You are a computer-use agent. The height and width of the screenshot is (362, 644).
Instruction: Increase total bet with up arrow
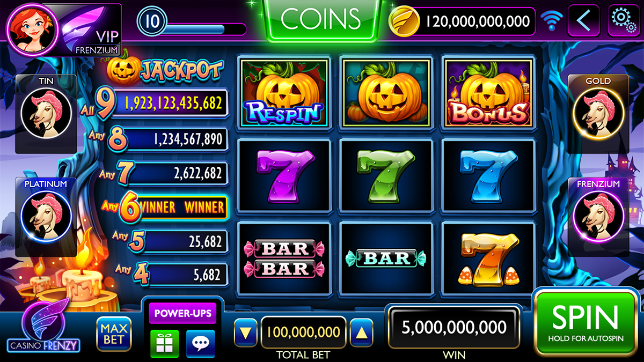click(x=361, y=333)
